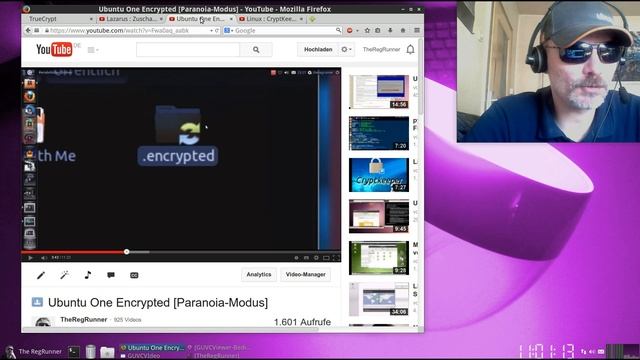Click the YouTube search magnifier button
Viewport: 640px width, 360px height.
point(256,50)
